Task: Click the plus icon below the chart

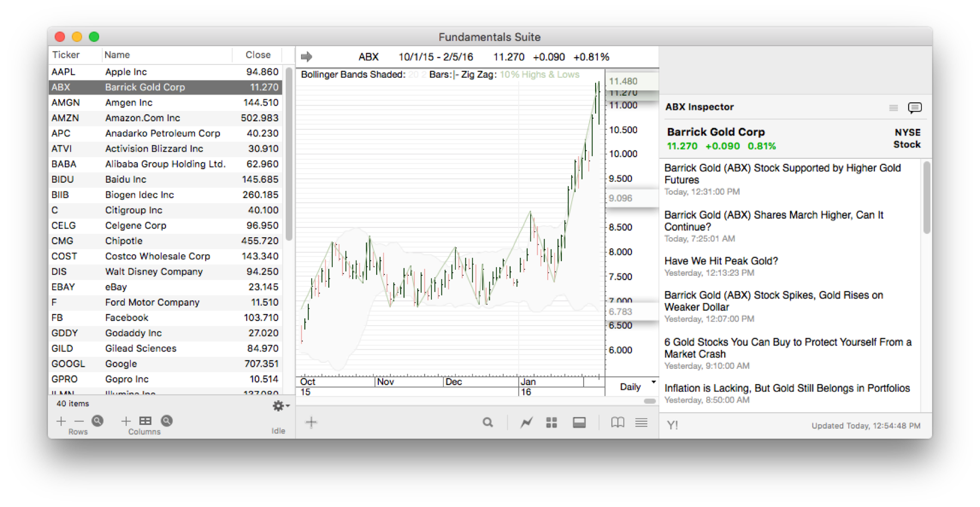Action: (311, 422)
